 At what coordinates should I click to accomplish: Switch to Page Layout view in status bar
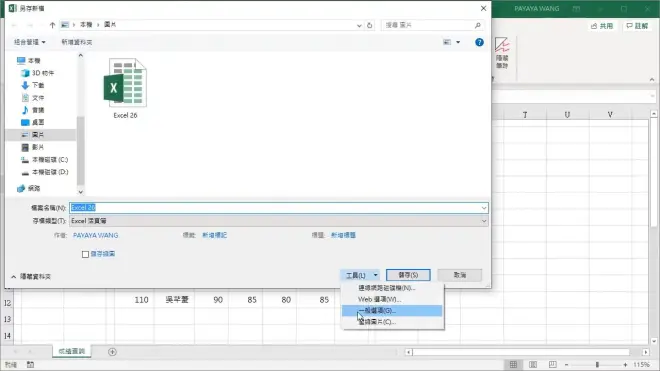[x=533, y=364]
